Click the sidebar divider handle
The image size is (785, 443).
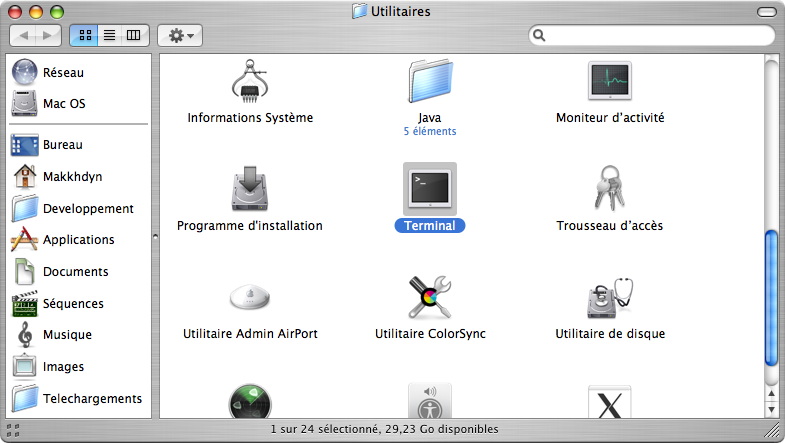click(x=155, y=236)
